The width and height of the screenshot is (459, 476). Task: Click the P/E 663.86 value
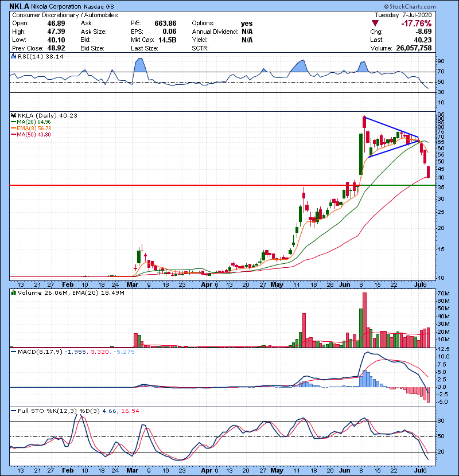click(x=165, y=24)
